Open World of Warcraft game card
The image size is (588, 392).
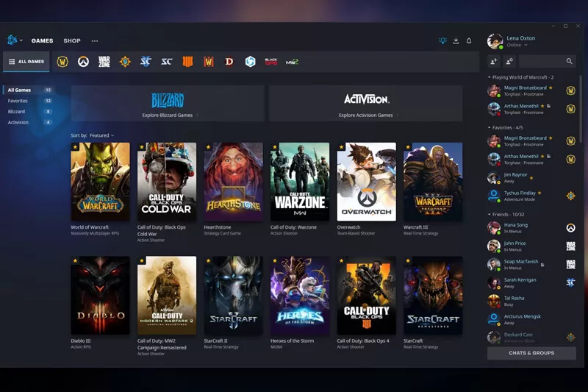pyautogui.click(x=101, y=182)
